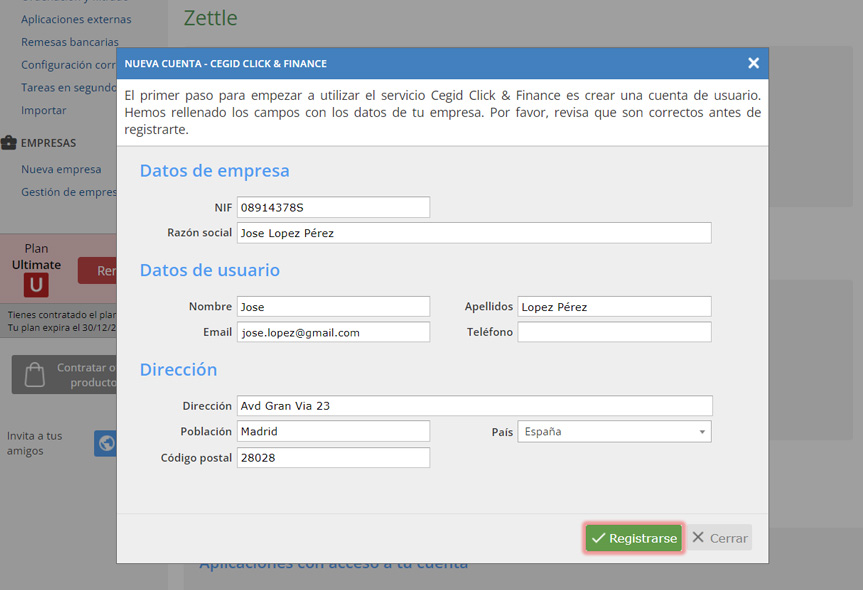Screen dimensions: 863x590
Task: Close the Nueva Cuenta dialog with X
Action: point(753,63)
